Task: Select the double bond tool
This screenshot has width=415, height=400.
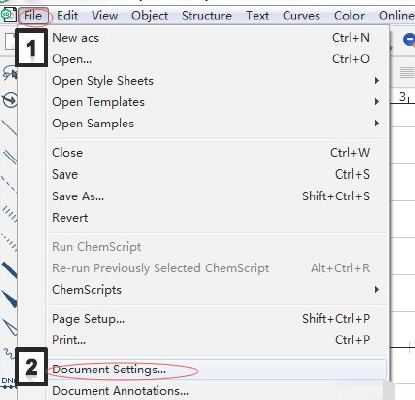Action: (x=9, y=156)
